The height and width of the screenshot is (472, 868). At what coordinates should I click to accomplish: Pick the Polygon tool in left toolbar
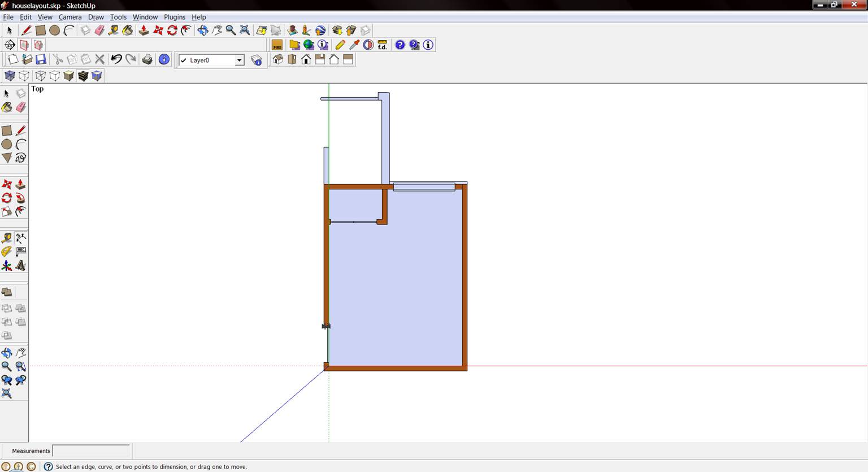click(x=7, y=158)
